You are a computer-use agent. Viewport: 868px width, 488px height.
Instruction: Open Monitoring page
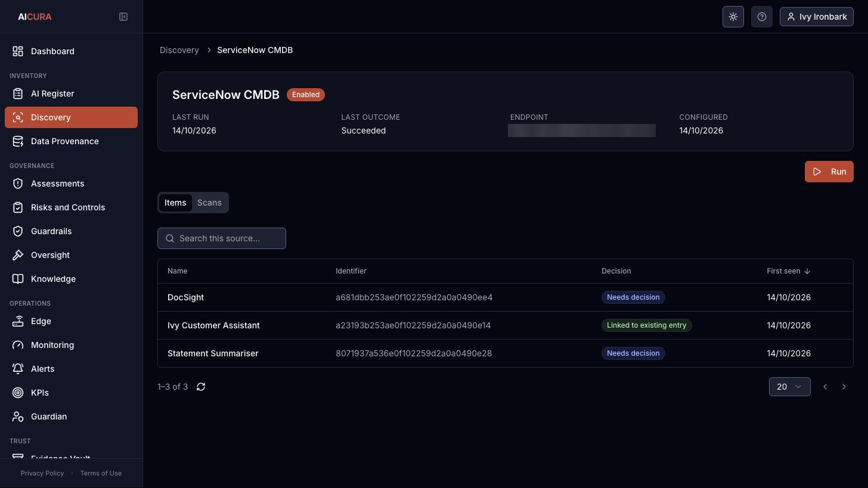coord(71,345)
